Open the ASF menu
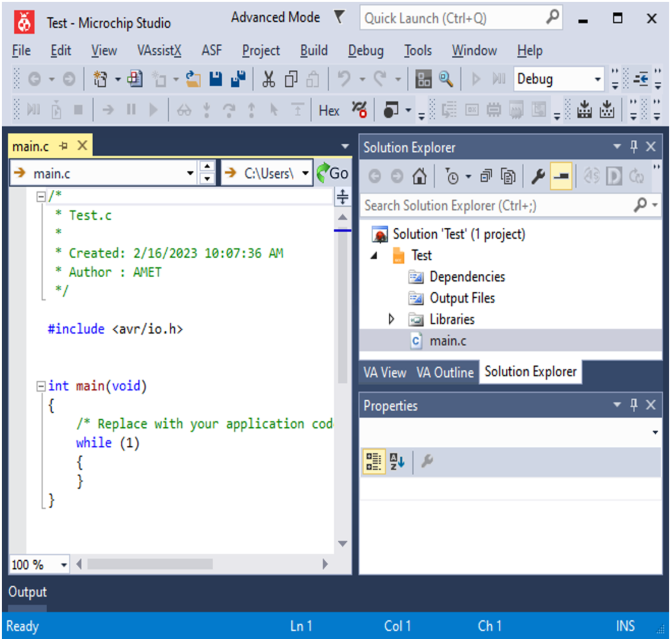The height and width of the screenshot is (639, 672). point(212,50)
